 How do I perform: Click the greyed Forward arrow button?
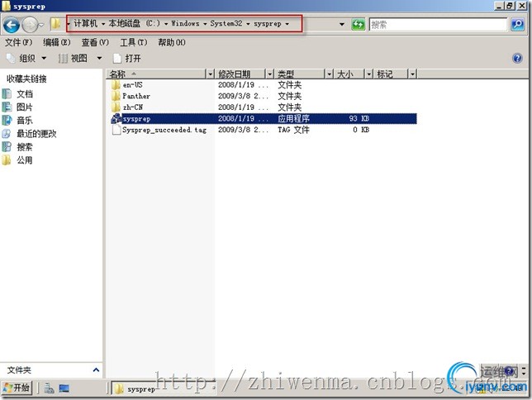coord(30,25)
